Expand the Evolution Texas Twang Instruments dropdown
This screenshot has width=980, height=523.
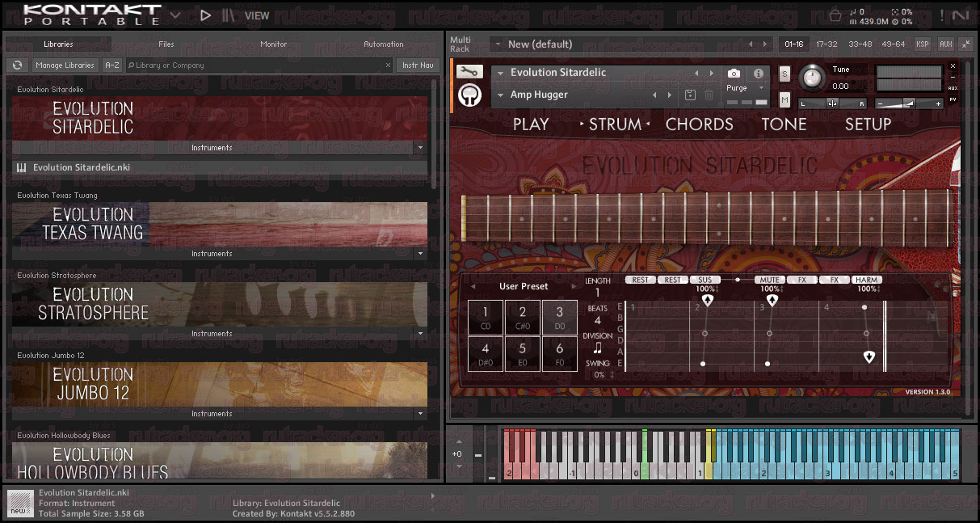(x=419, y=254)
